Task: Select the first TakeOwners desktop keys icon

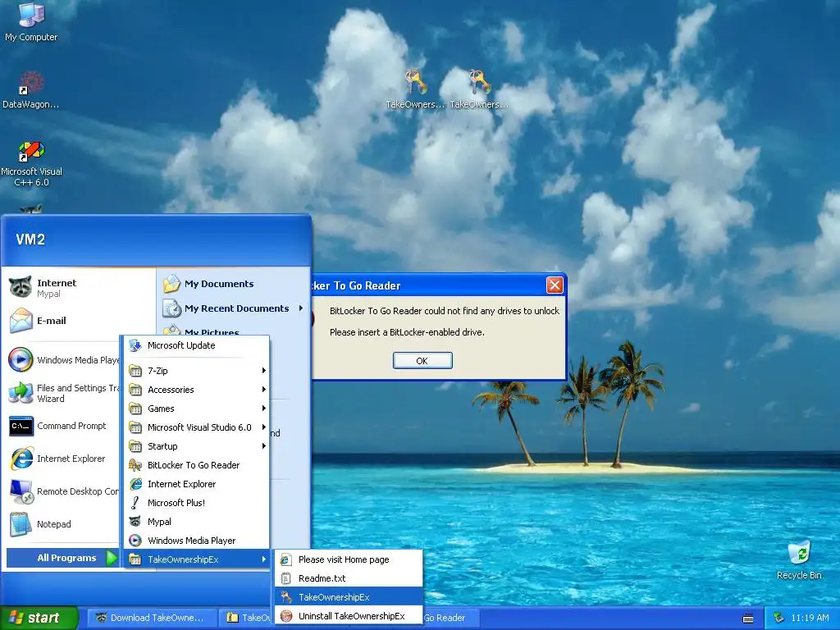Action: (x=415, y=81)
